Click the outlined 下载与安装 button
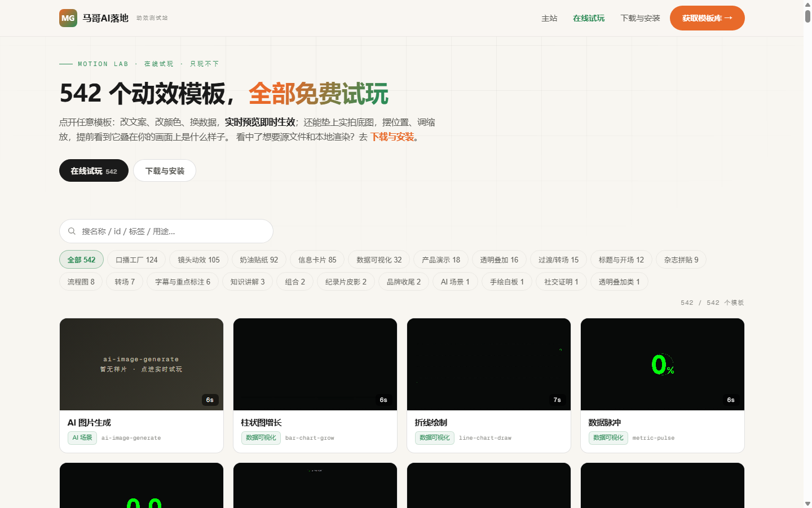The width and height of the screenshot is (812, 508). (x=165, y=170)
